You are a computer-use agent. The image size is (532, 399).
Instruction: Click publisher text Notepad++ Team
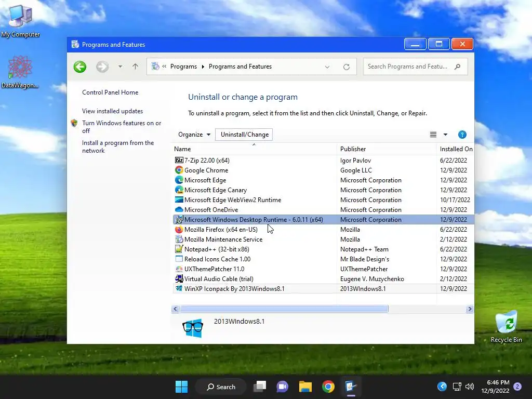tap(364, 249)
